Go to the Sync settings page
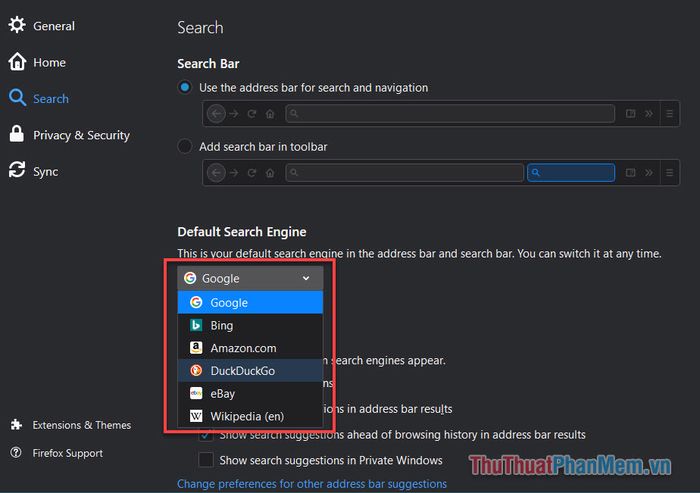This screenshot has height=493, width=700. 45,172
